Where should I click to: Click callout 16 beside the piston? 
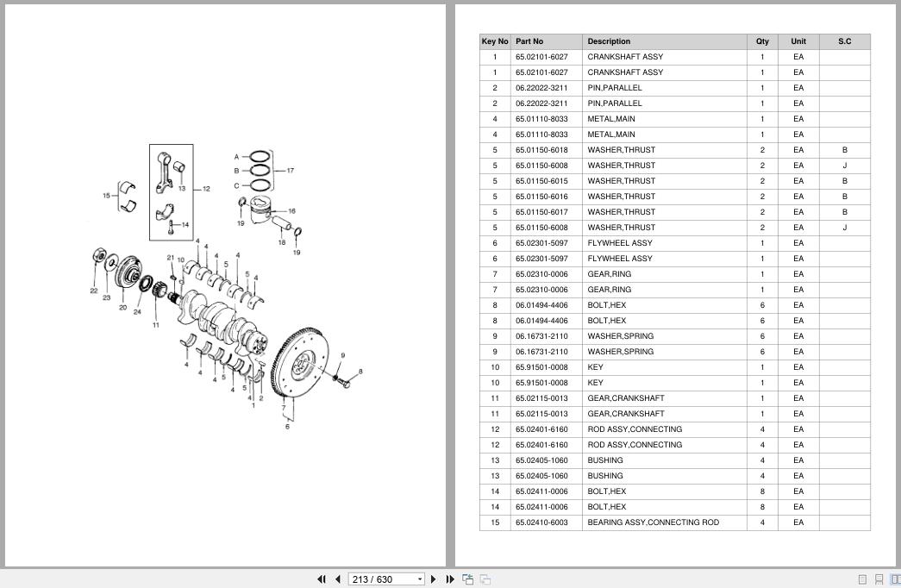coord(292,211)
